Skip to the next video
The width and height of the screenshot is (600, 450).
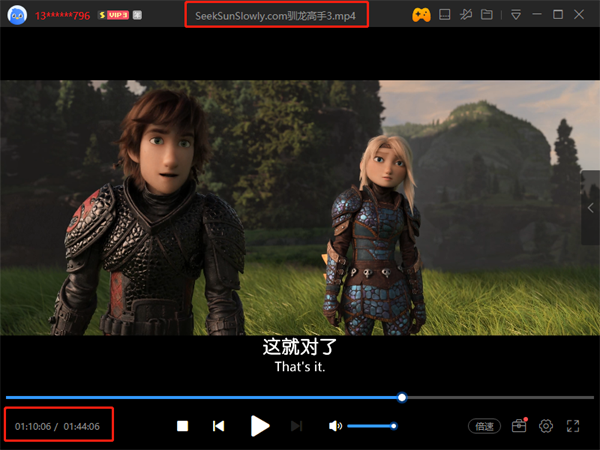click(x=297, y=426)
